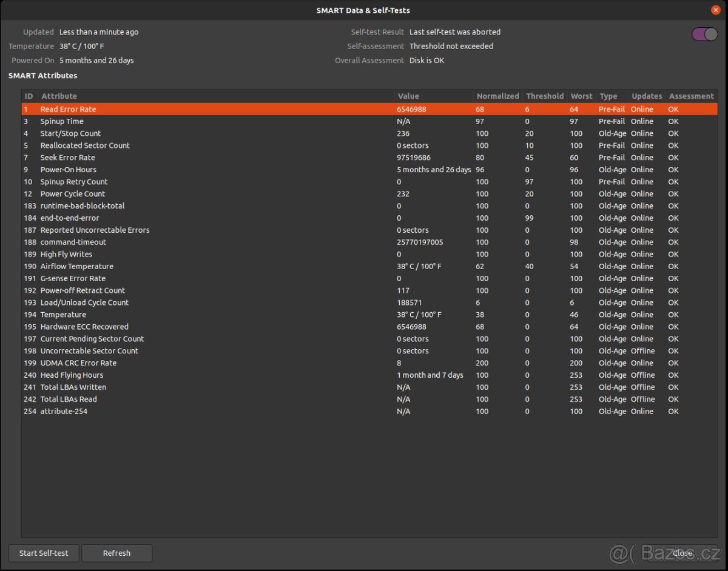Viewport: 728px width, 571px height.
Task: Click the Close button at bottom right
Action: coord(682,553)
